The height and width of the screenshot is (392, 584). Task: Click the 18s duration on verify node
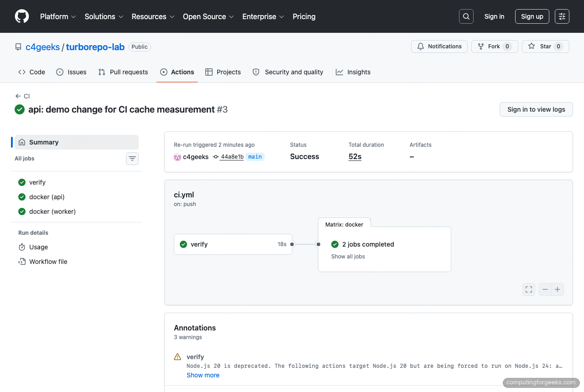click(x=282, y=244)
